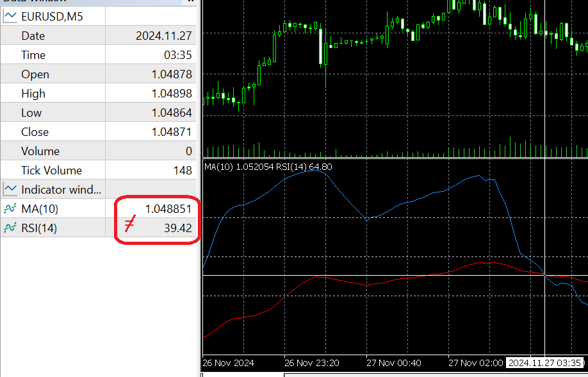Select the High label
Viewport: 588px width, 377px height.
[33, 94]
